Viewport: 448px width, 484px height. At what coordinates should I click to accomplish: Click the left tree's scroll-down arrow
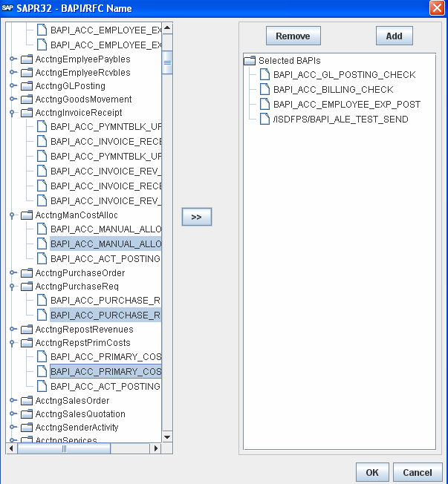[167, 437]
